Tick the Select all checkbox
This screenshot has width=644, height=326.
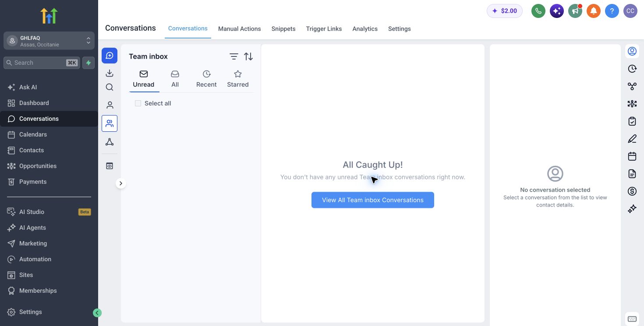coord(138,103)
